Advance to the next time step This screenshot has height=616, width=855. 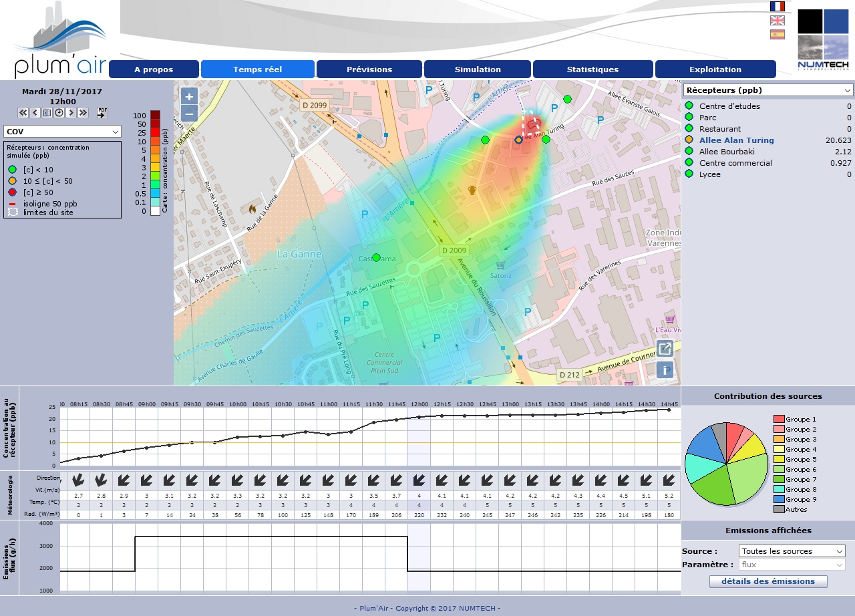point(71,113)
